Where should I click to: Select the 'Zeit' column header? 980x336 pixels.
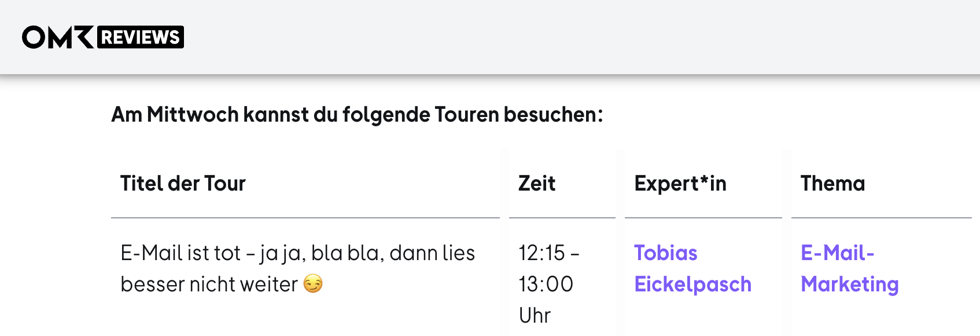pos(537,184)
